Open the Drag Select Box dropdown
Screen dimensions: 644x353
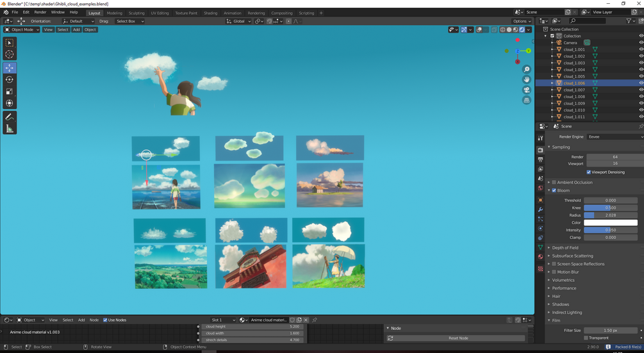pyautogui.click(x=129, y=21)
